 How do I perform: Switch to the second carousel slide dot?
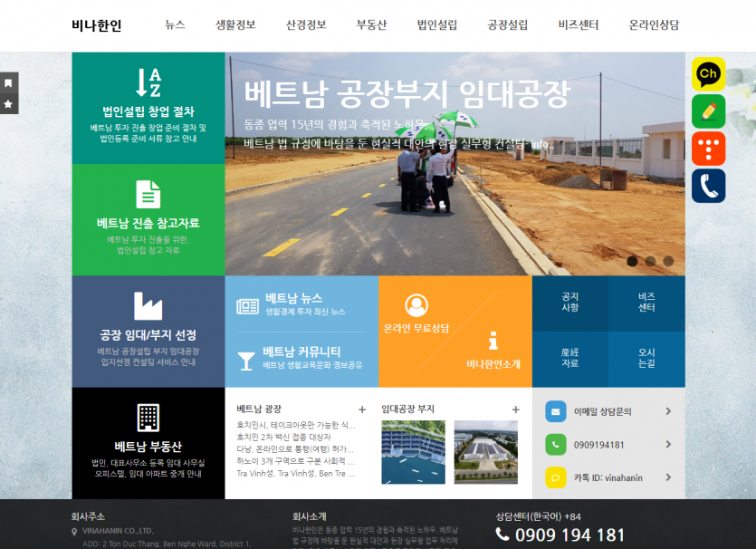pos(650,261)
